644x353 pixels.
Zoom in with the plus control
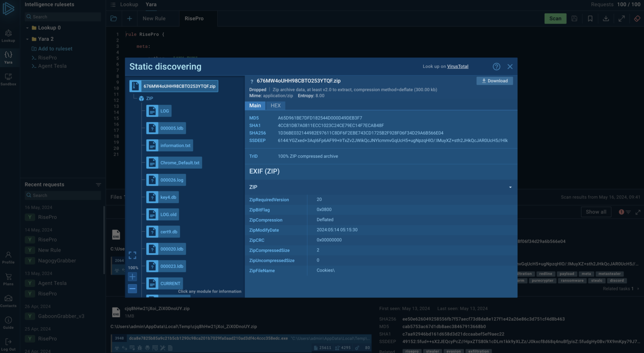click(x=132, y=277)
